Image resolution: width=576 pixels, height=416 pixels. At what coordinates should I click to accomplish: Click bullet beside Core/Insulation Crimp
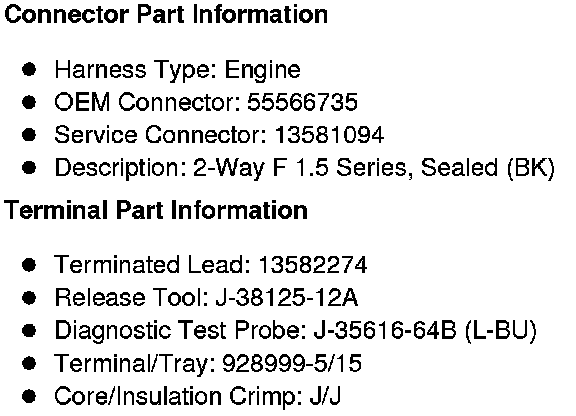click(x=29, y=396)
